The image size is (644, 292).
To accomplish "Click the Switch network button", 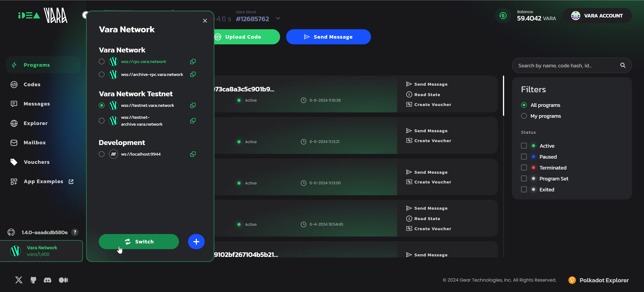I will (139, 241).
